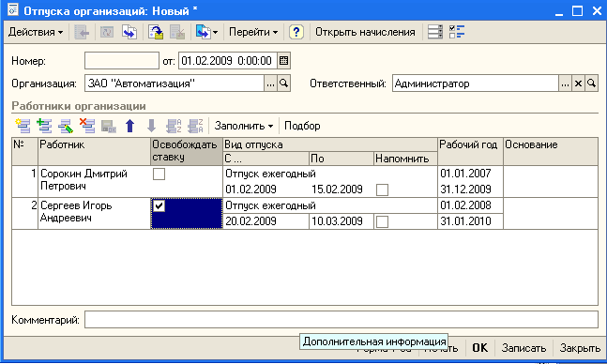Click the window title icon
The image size is (607, 364).
click(13, 9)
